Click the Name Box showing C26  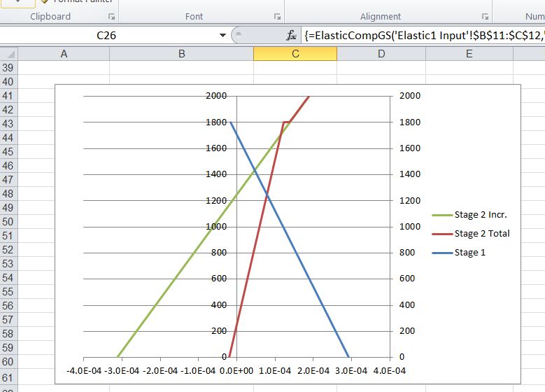click(105, 35)
